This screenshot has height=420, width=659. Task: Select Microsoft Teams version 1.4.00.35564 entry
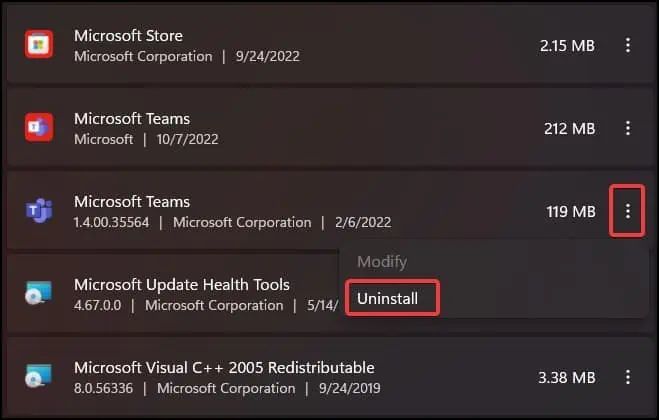pos(132,202)
